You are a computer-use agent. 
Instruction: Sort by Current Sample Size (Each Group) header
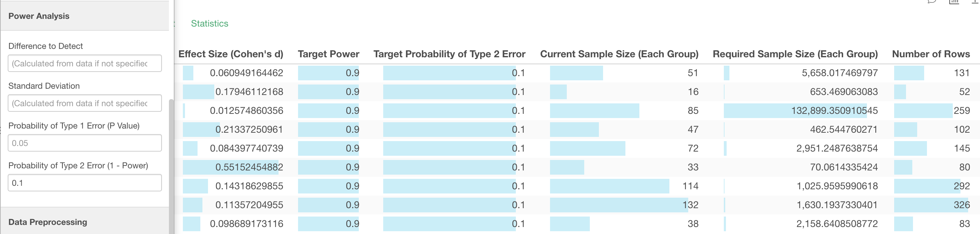(619, 54)
